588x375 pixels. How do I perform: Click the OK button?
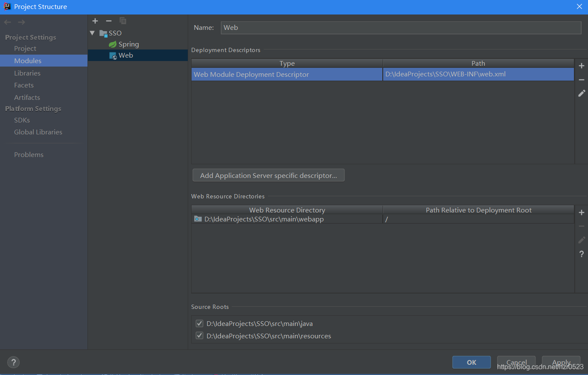[472, 362]
